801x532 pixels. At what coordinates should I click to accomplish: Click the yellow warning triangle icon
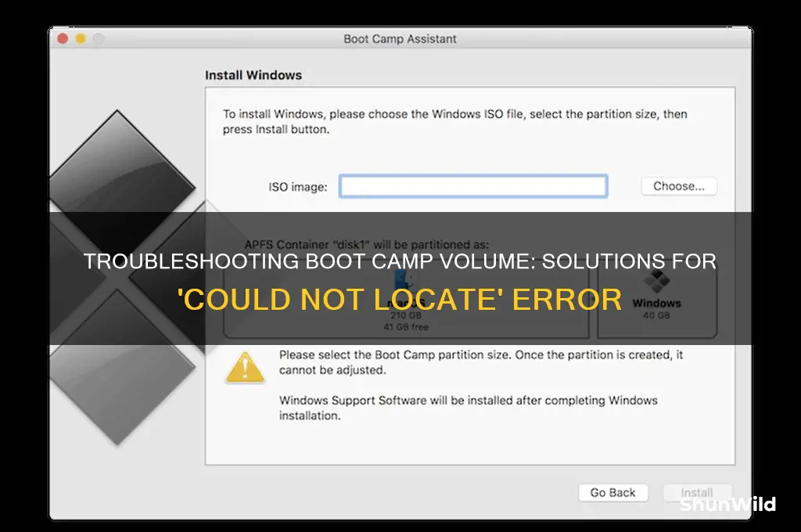(x=245, y=368)
